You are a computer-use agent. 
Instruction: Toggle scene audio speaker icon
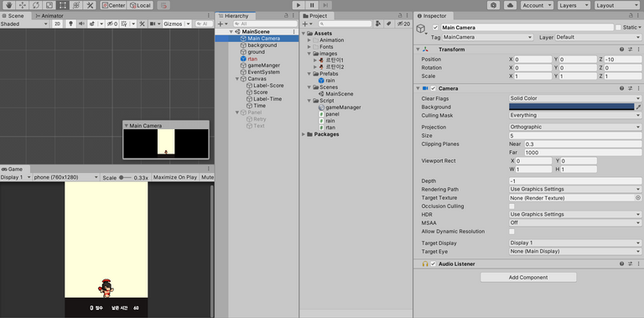click(80, 23)
